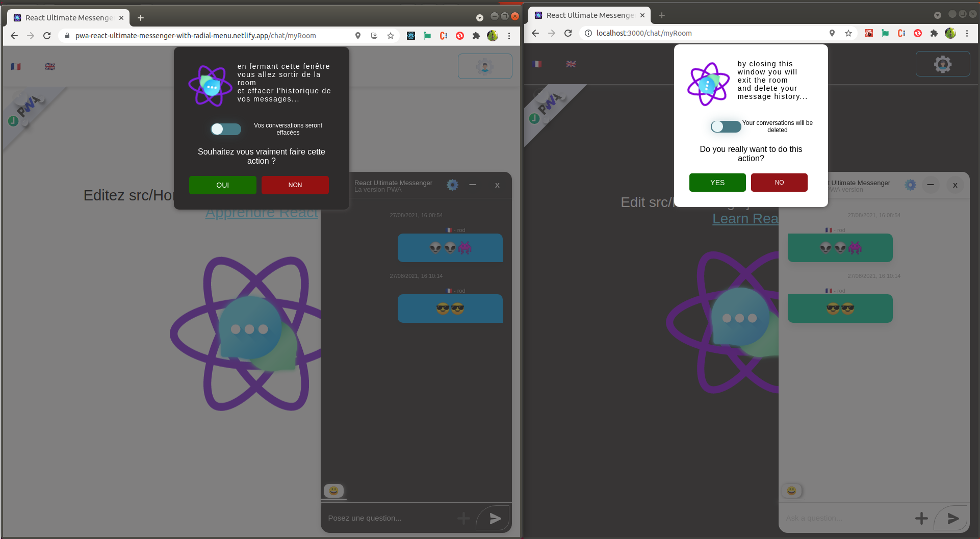
Task: Select the UK flag in left window
Action: click(x=50, y=66)
